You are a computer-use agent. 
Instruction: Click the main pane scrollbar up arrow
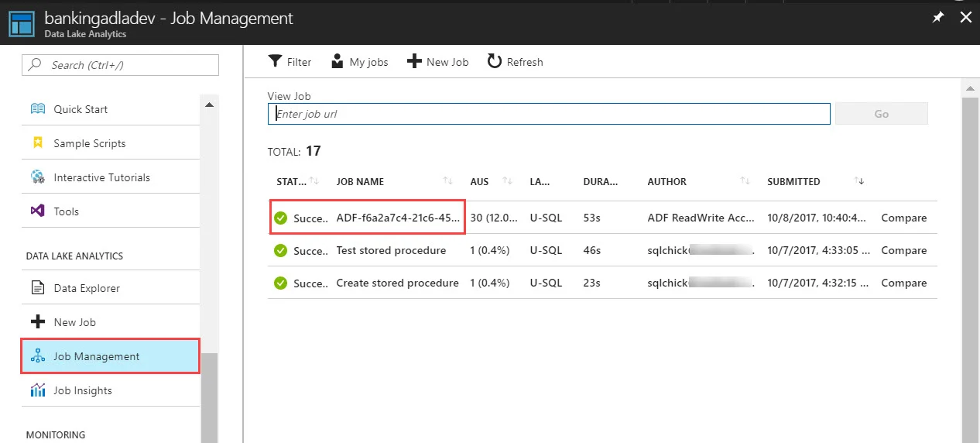(969, 90)
